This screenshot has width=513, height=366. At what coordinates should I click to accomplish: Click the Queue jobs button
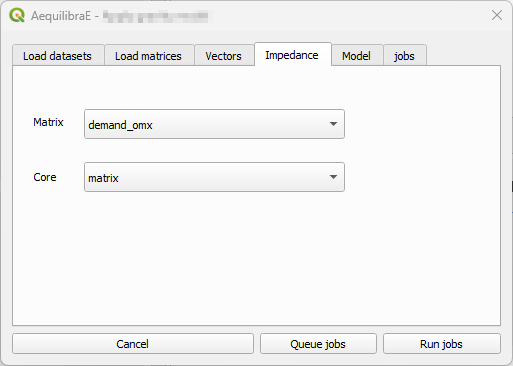point(318,344)
